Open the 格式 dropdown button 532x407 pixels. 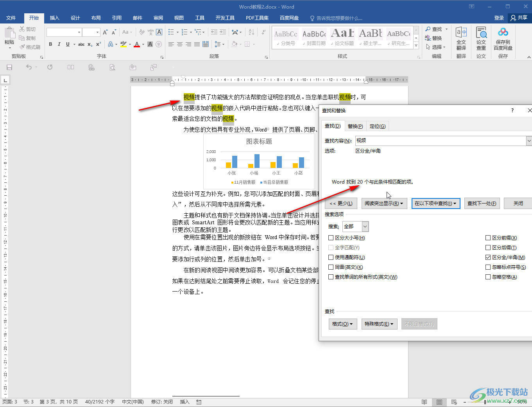pos(343,324)
